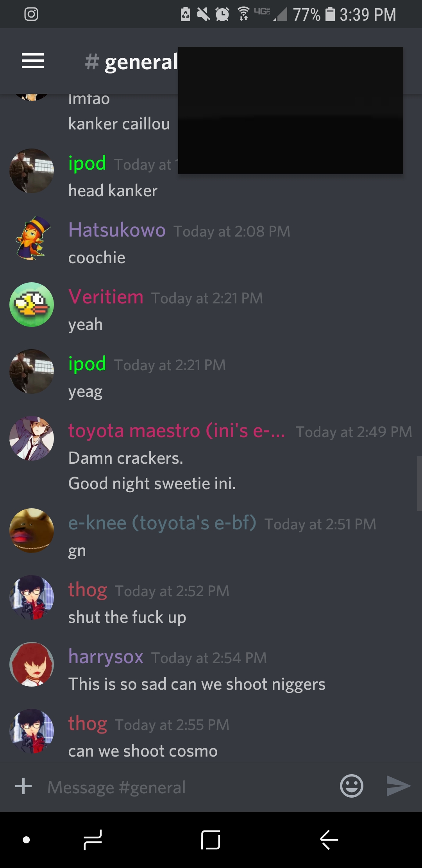Tap the Android back navigation arrow
Screen dimensions: 422x868
click(329, 839)
